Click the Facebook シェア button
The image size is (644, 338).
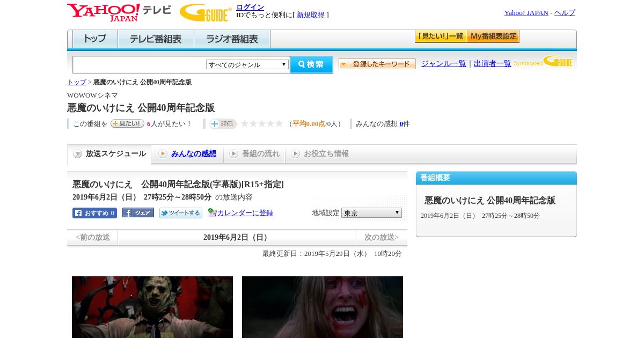coord(138,212)
